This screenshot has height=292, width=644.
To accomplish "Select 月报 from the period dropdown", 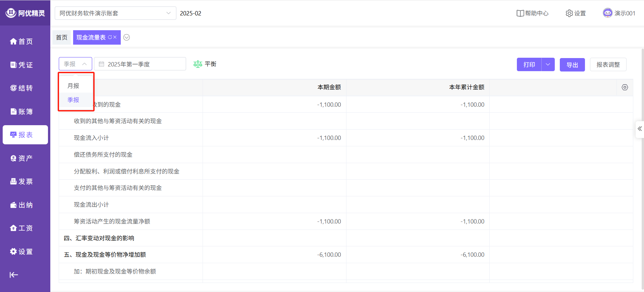I will click(x=73, y=86).
